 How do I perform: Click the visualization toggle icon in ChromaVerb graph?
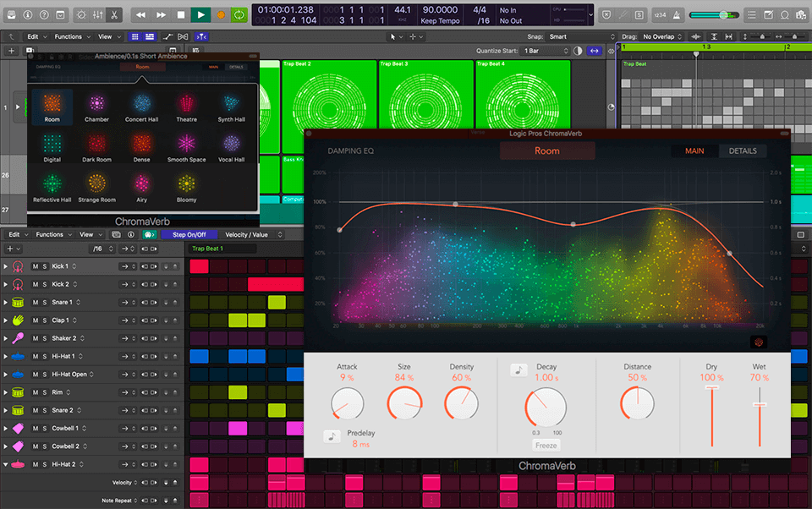point(759,342)
